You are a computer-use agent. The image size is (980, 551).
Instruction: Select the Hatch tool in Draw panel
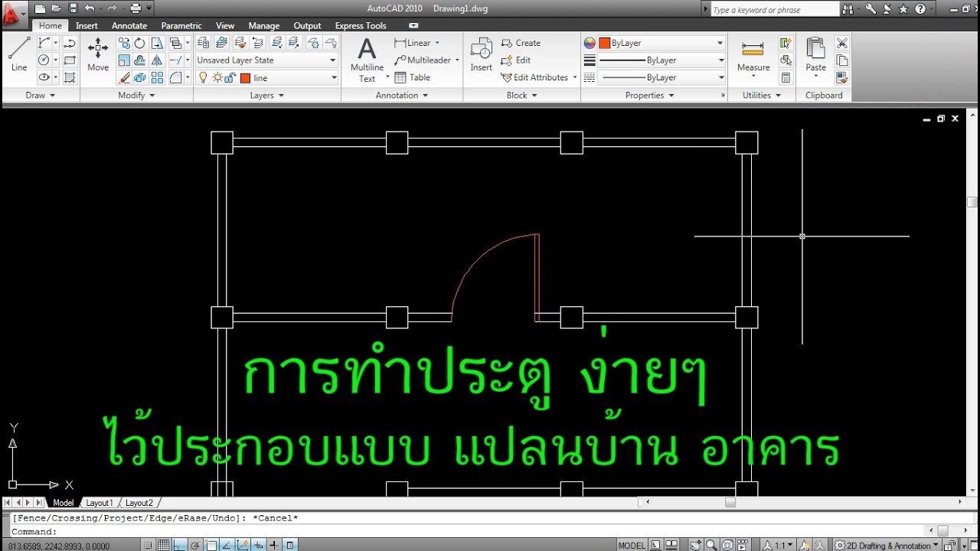(x=70, y=77)
